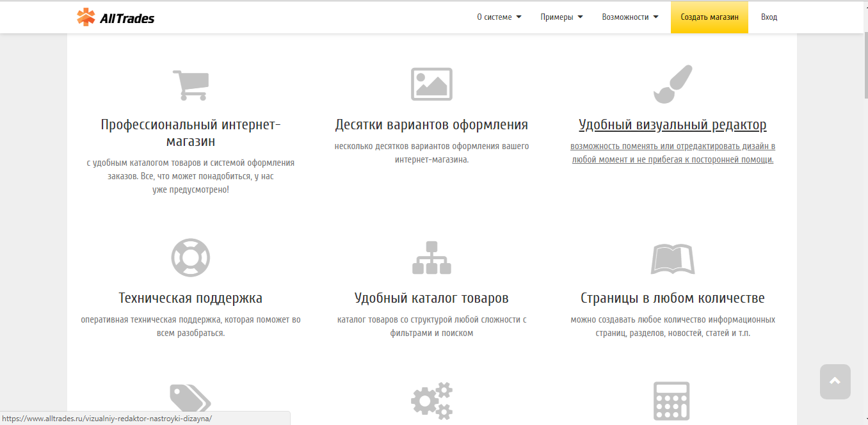Click the gears icon at the bottom center

[x=432, y=400]
